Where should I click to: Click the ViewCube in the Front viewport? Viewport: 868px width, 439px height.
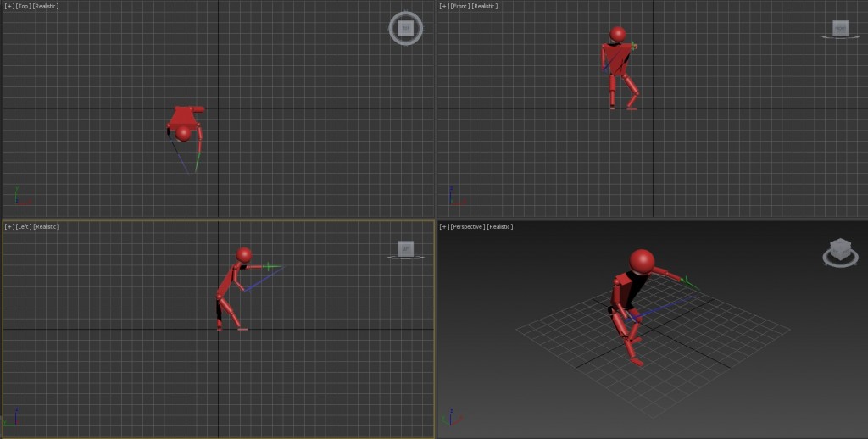click(x=839, y=29)
